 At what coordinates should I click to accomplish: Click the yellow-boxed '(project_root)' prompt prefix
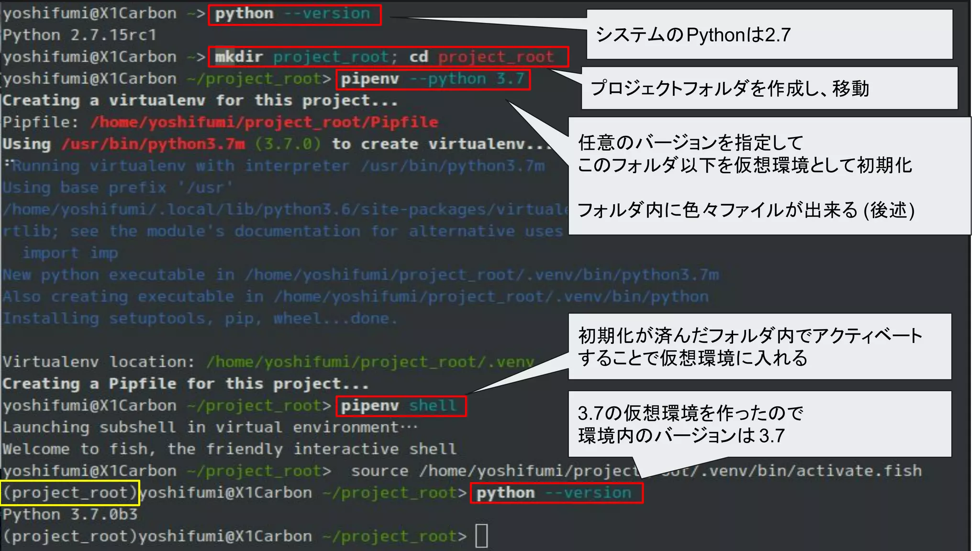pos(70,493)
